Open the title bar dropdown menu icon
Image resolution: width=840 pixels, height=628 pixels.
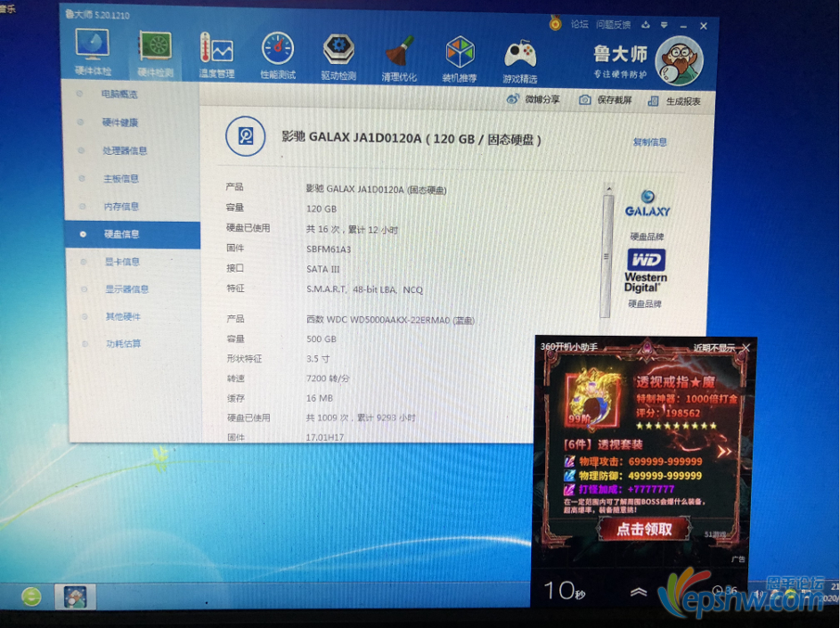[x=664, y=25]
